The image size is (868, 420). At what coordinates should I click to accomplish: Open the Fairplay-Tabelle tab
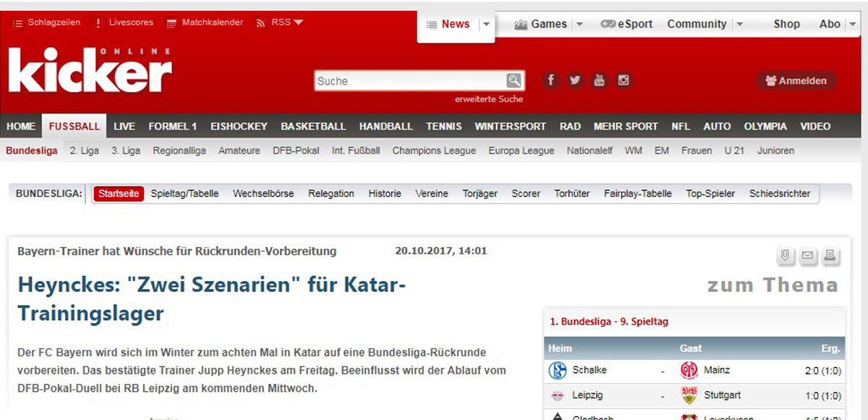click(x=638, y=193)
